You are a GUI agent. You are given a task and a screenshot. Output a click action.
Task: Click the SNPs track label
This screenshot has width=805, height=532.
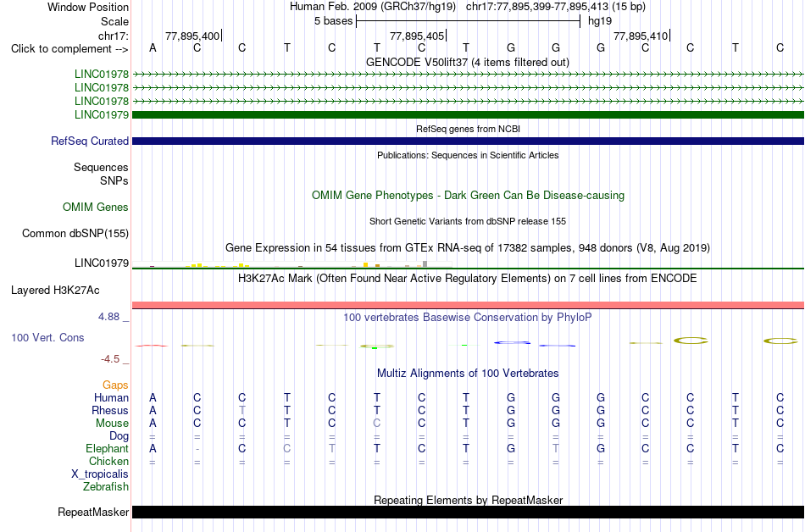(x=114, y=180)
